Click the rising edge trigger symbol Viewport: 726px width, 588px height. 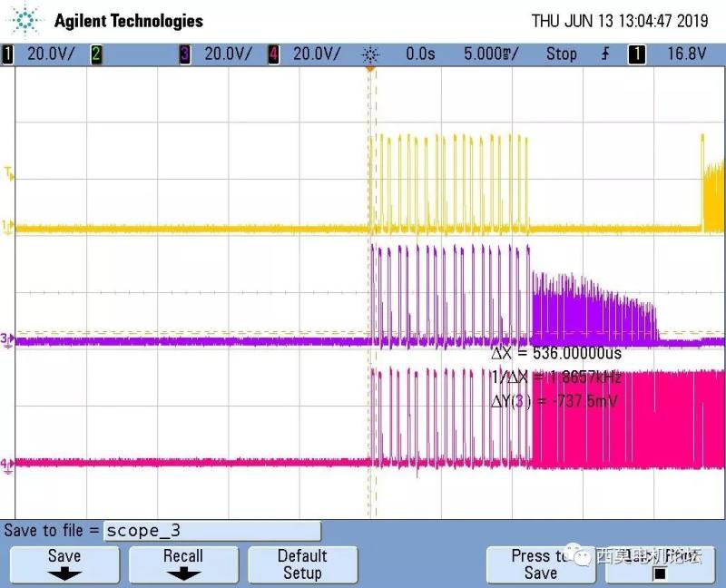(x=605, y=54)
